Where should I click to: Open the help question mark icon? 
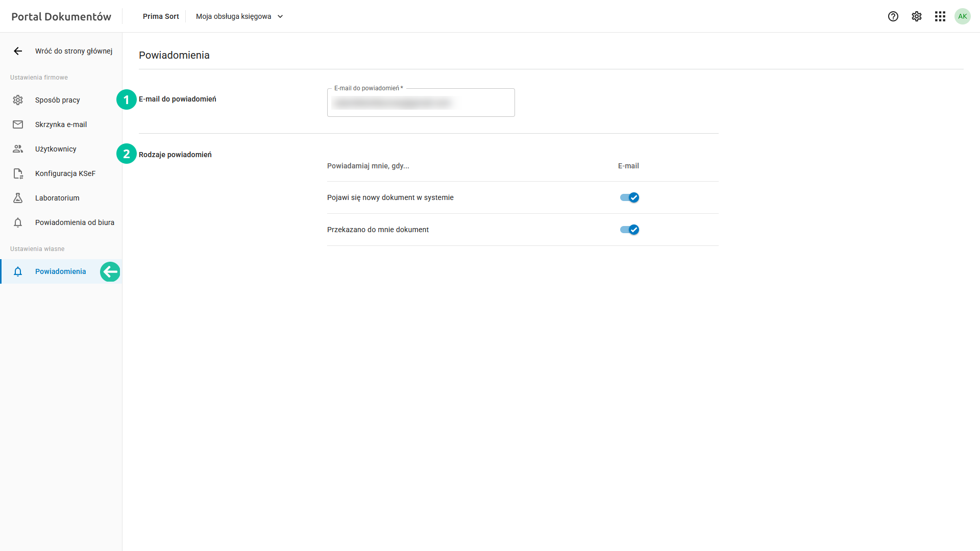[x=893, y=16]
